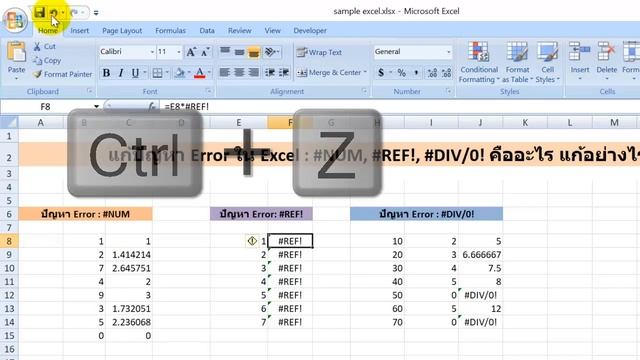Open the Page Layout tab

click(122, 31)
